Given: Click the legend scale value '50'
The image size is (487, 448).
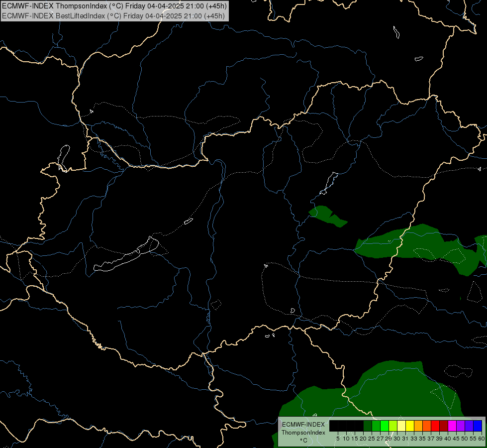Looking at the screenshot, I should (465, 439).
